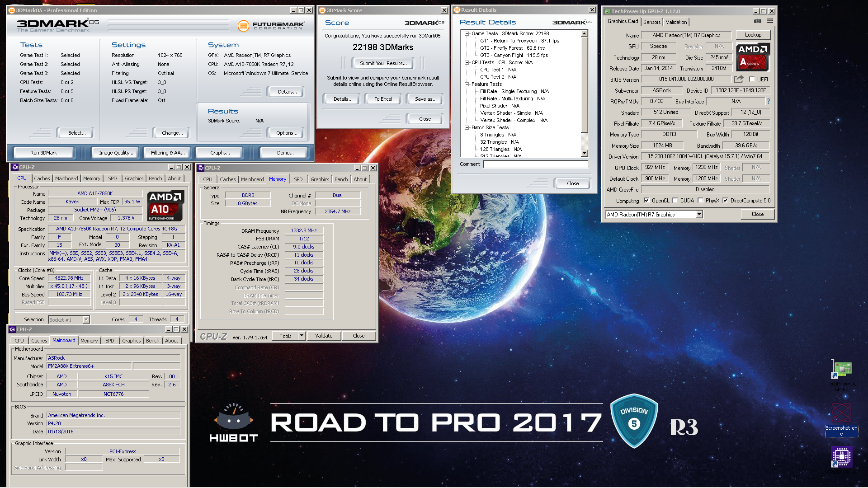Click the CPU-Z Mainboard window title icon
The image size is (868, 488).
pyautogui.click(x=12, y=329)
